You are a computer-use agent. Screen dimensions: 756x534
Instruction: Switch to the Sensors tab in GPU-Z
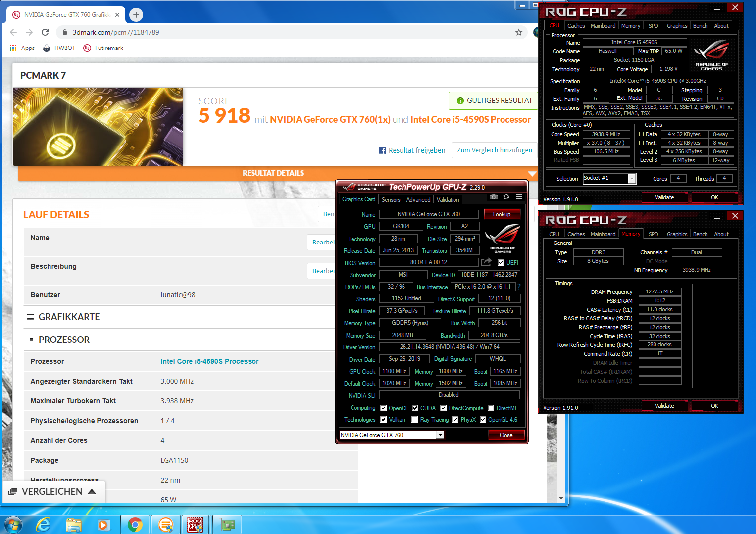(x=391, y=200)
